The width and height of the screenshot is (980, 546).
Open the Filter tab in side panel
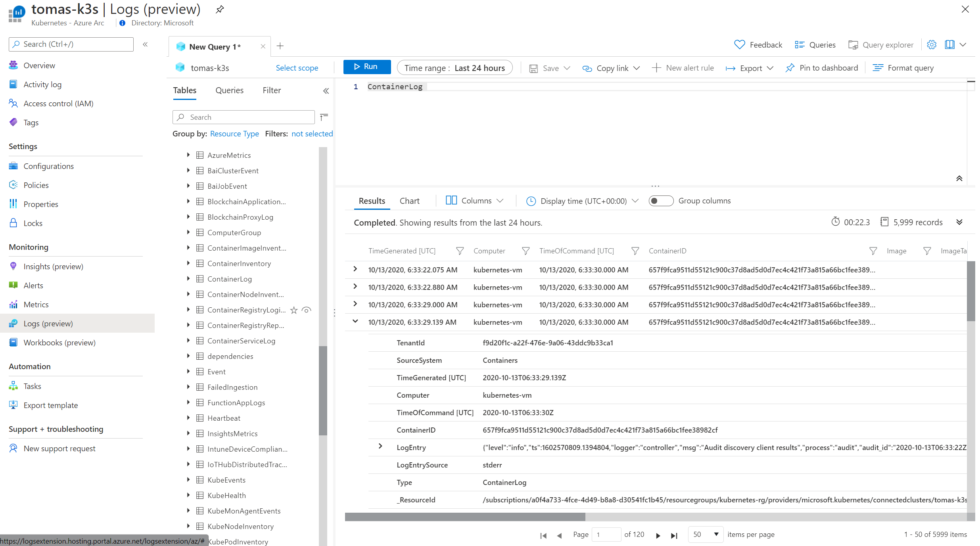pyautogui.click(x=271, y=90)
